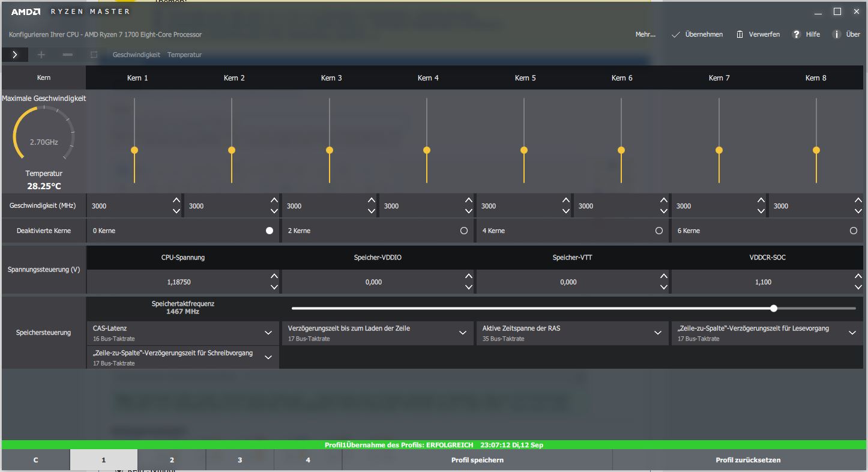Click the Übernehmen checkmark button

(697, 34)
